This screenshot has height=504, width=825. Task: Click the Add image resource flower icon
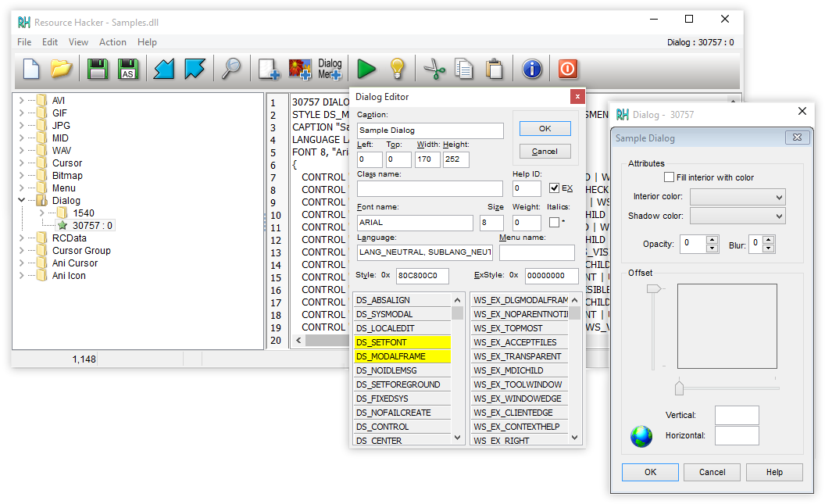coord(300,69)
